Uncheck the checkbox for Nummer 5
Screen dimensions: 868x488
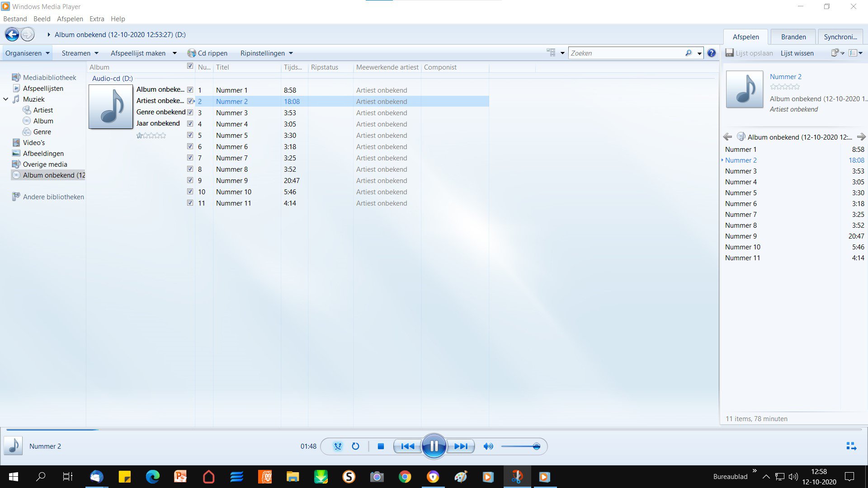(190, 135)
